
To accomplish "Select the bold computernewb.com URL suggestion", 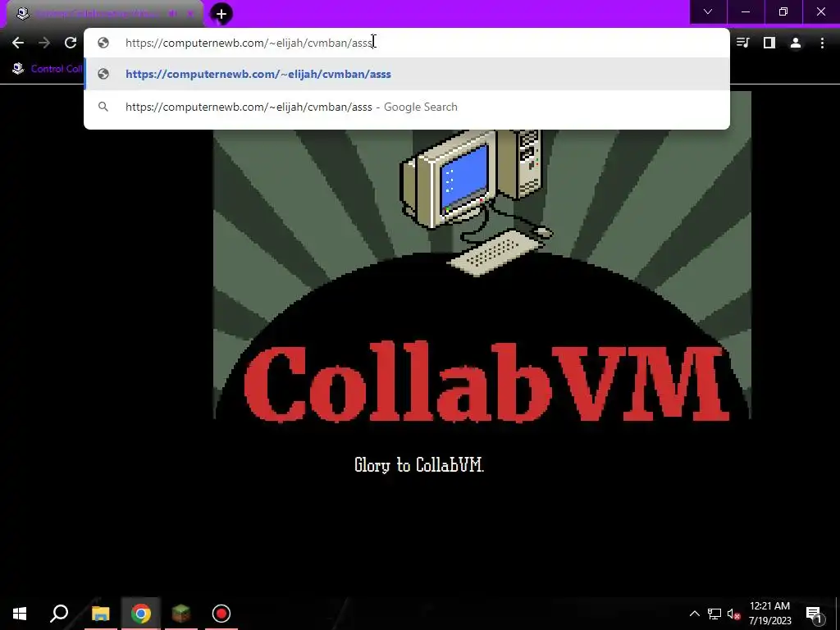I will pos(407,74).
